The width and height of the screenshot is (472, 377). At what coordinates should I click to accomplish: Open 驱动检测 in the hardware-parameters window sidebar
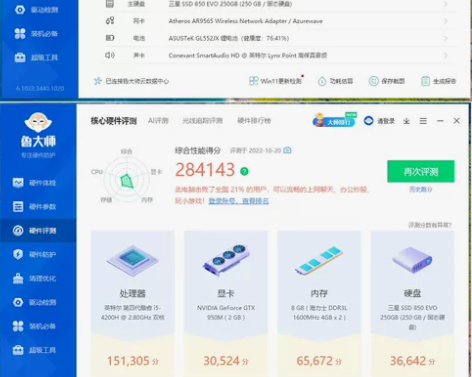37,10
